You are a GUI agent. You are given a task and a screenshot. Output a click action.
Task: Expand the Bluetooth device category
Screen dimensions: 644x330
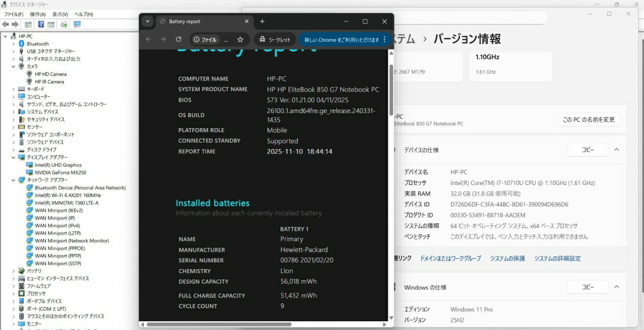click(13, 44)
